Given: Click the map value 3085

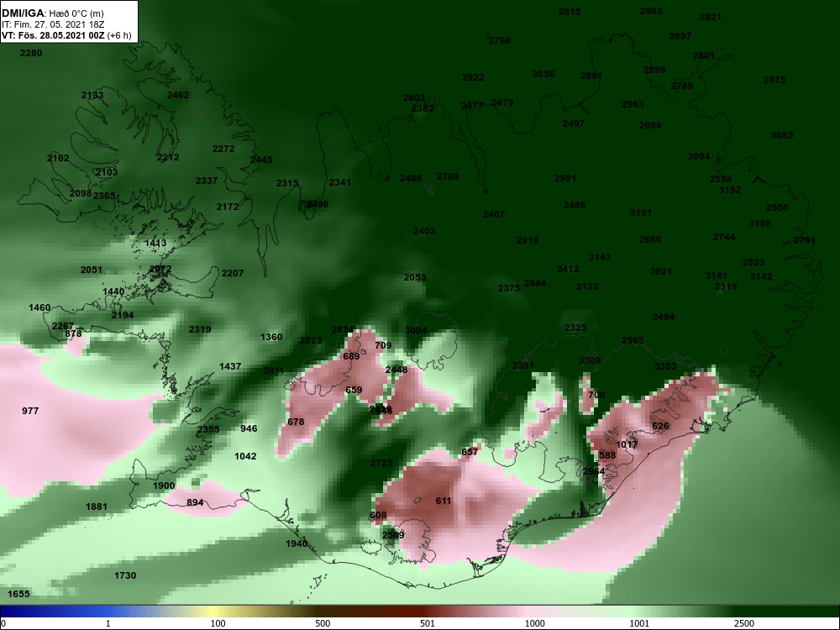Looking at the screenshot, I should (781, 135).
